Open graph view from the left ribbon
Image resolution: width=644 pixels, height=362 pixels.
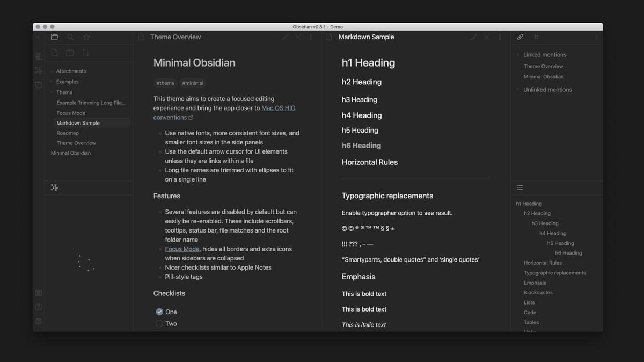click(x=39, y=70)
